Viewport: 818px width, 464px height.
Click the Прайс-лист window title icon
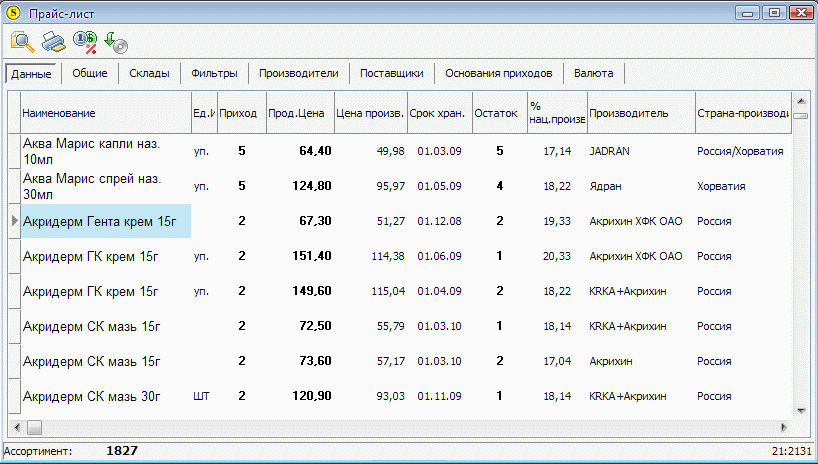(x=12, y=13)
